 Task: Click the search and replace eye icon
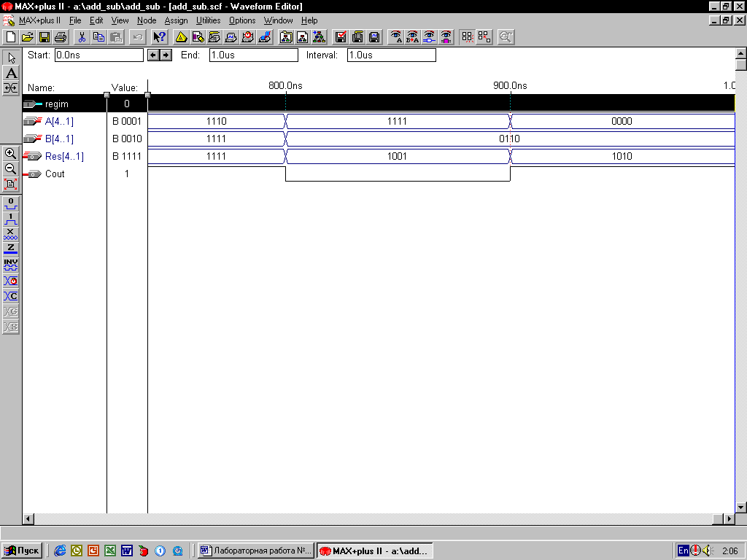click(413, 37)
